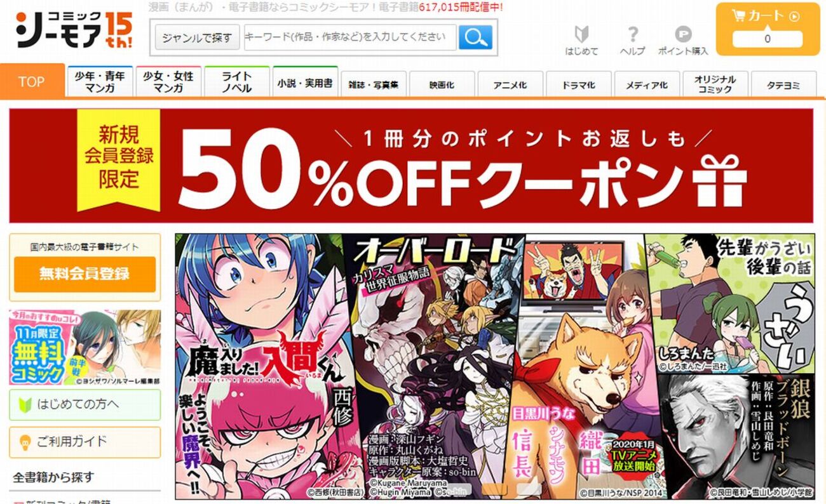Switch to the 少年・青年マンガ tab
This screenshot has height=504, width=826.
pyautogui.click(x=99, y=82)
